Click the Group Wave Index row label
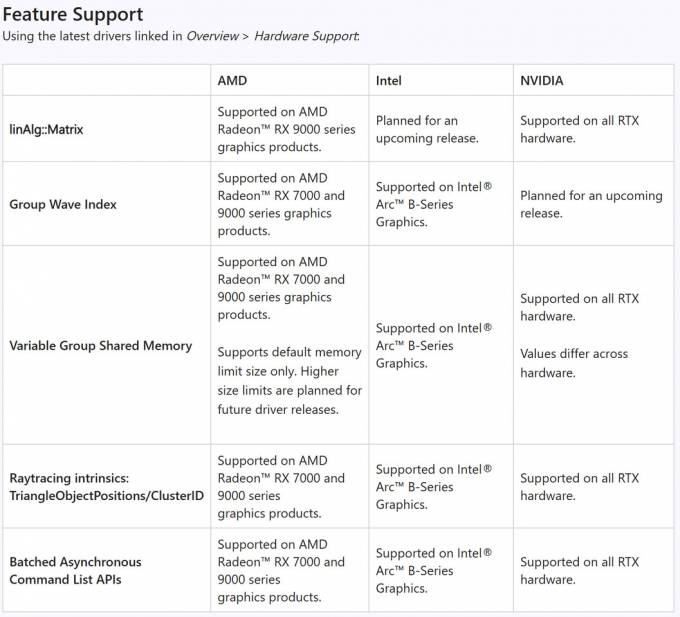The height and width of the screenshot is (617, 680). point(63,204)
